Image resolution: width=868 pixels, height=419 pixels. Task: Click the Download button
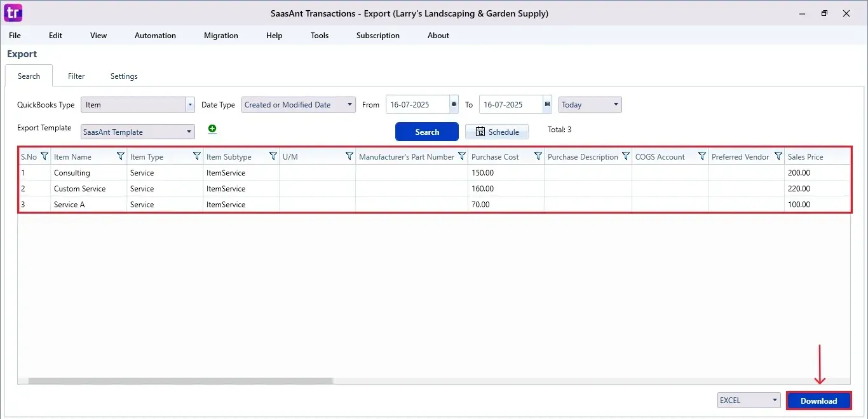point(818,401)
